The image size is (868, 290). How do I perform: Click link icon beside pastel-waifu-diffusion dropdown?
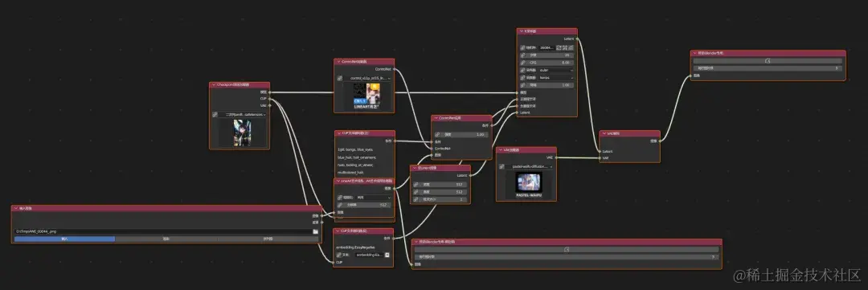pos(502,166)
